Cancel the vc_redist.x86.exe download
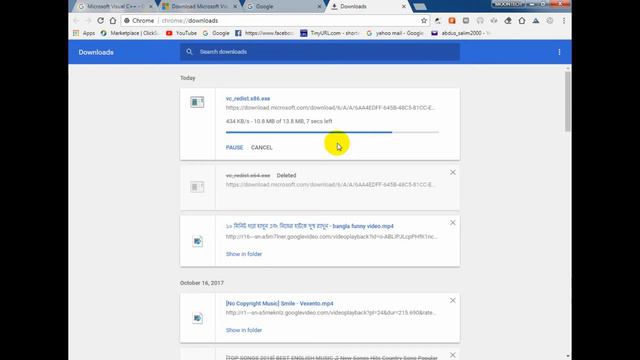This screenshot has width=640, height=360. coord(262,147)
